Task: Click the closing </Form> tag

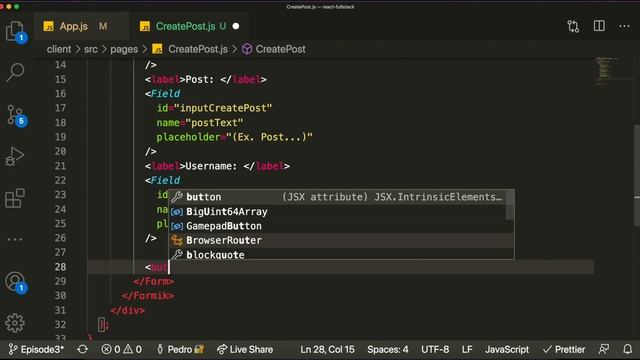Action: point(153,281)
